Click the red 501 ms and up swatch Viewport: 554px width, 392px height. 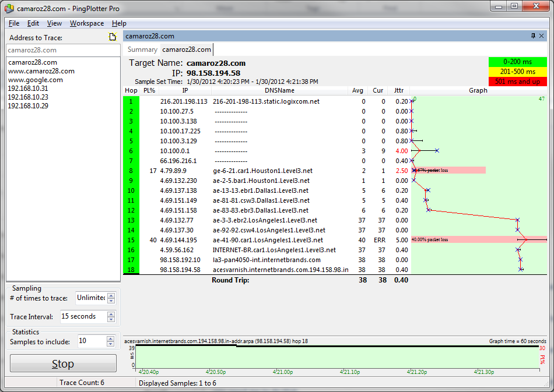518,82
